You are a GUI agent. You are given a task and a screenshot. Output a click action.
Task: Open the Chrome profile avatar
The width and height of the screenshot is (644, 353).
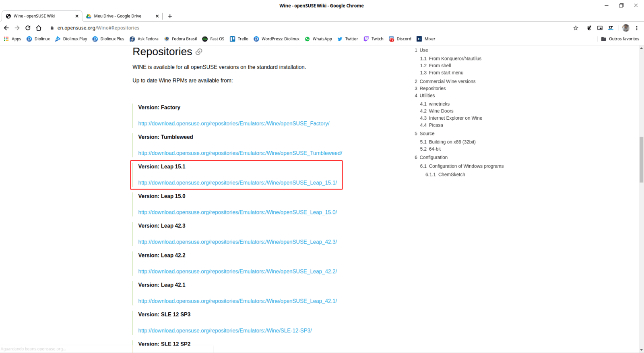tap(625, 28)
